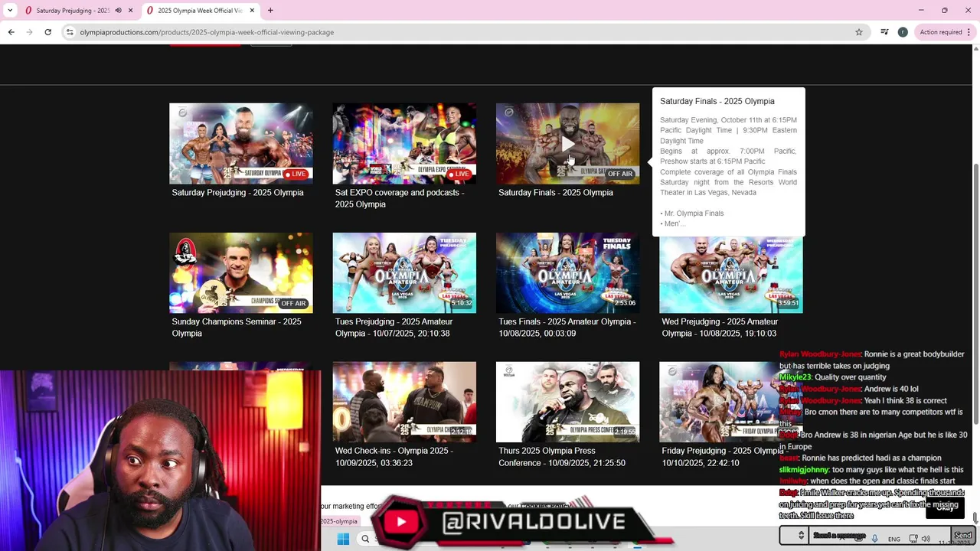Click the ENG language indicator

coord(894,540)
